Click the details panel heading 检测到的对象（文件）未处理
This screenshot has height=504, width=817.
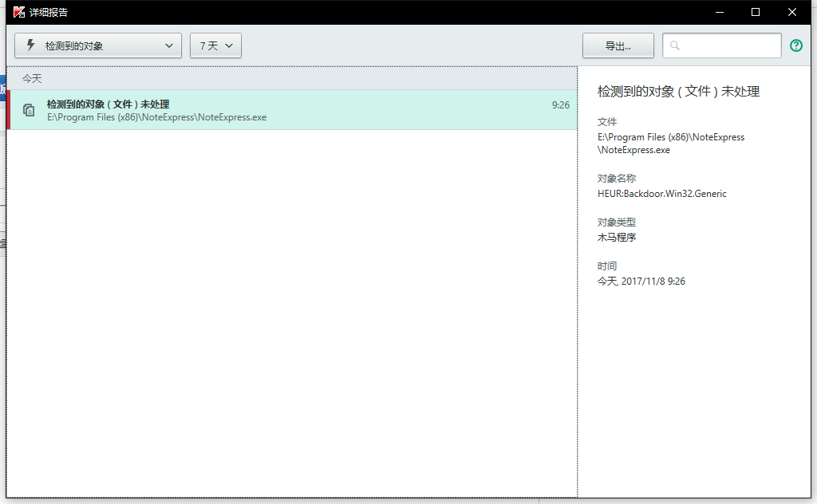678,92
